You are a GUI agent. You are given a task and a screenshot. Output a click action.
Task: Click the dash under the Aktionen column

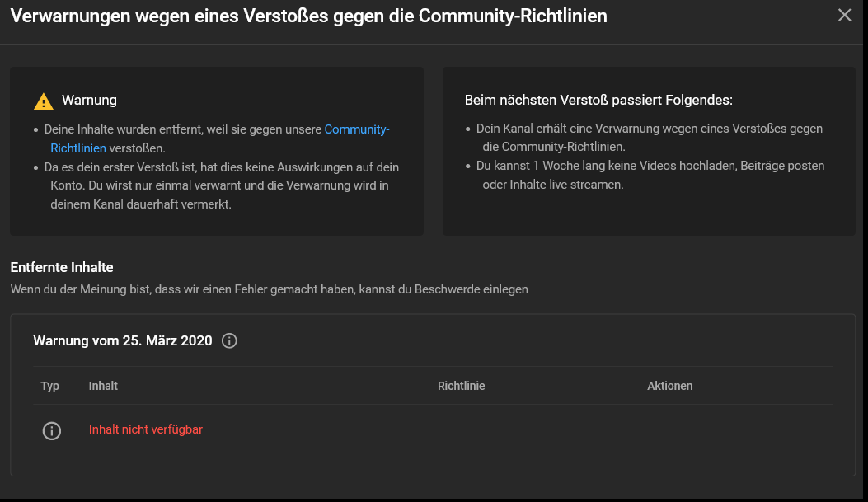651,425
